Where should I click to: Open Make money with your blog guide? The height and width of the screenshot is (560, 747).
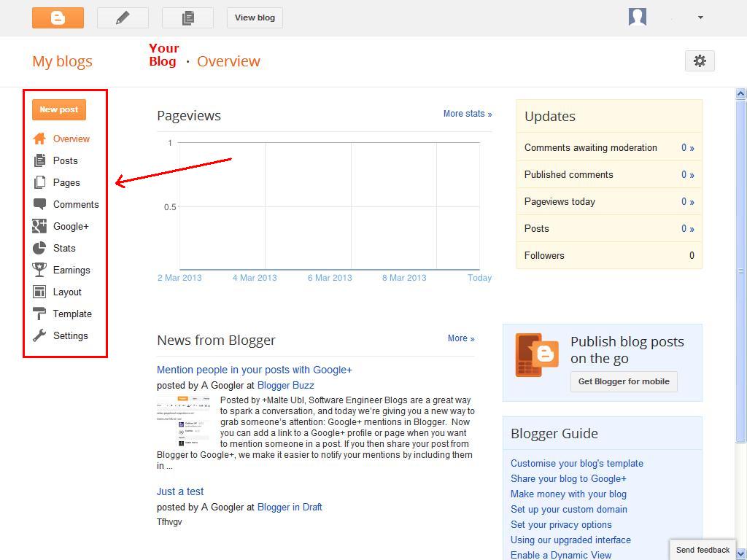point(568,494)
